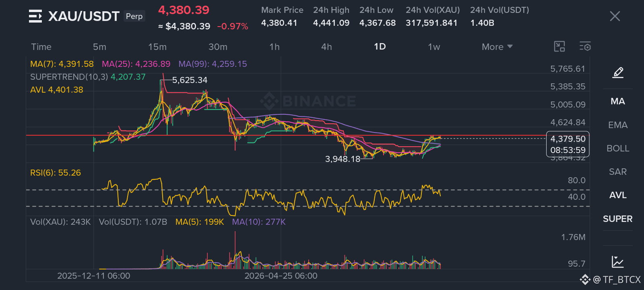Click the 24h High value 4,441.09
Screen dimensions: 644x290
331,23
